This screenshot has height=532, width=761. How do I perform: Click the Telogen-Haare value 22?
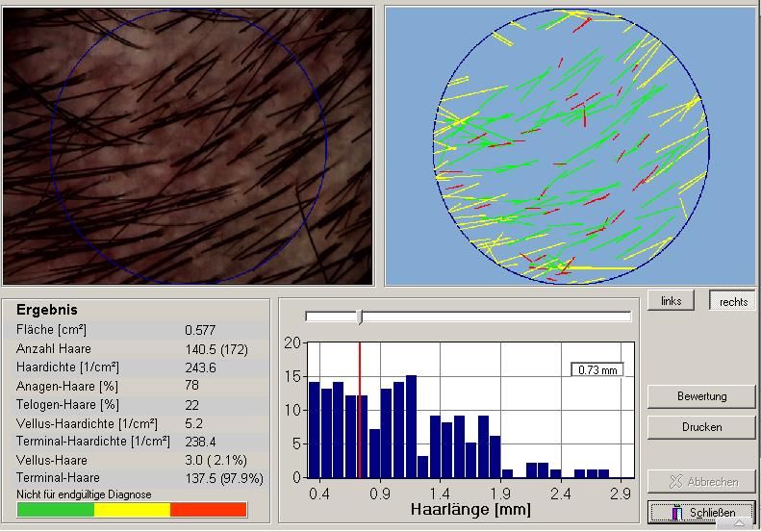click(191, 405)
